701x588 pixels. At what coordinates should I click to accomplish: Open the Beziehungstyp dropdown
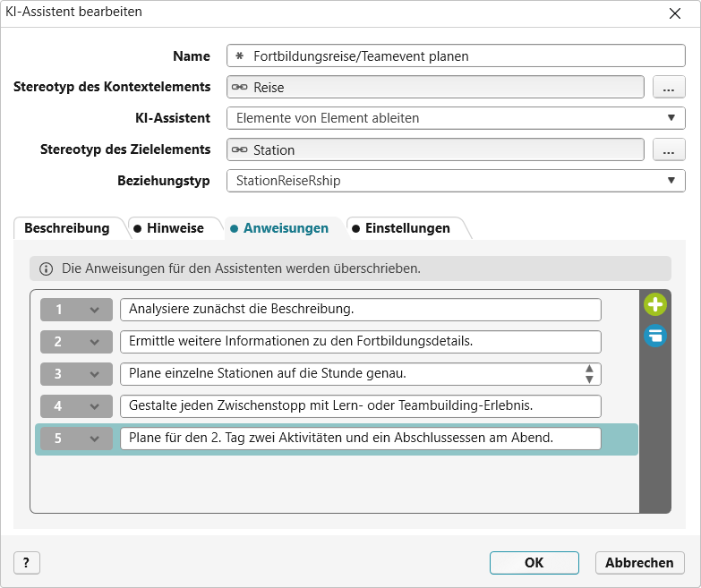(671, 181)
